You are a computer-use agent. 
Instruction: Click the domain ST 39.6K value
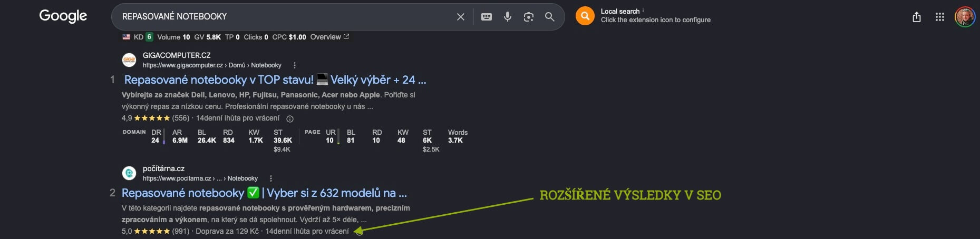tap(283, 141)
